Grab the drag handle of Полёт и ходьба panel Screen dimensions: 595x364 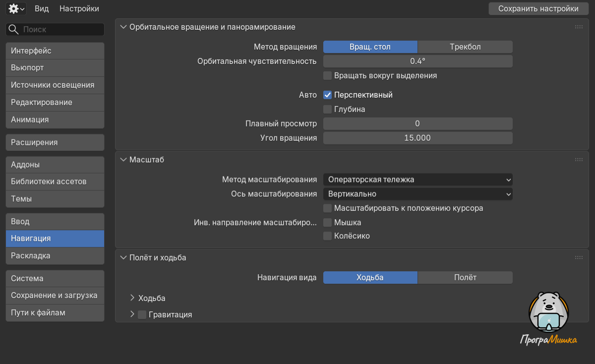pos(579,257)
